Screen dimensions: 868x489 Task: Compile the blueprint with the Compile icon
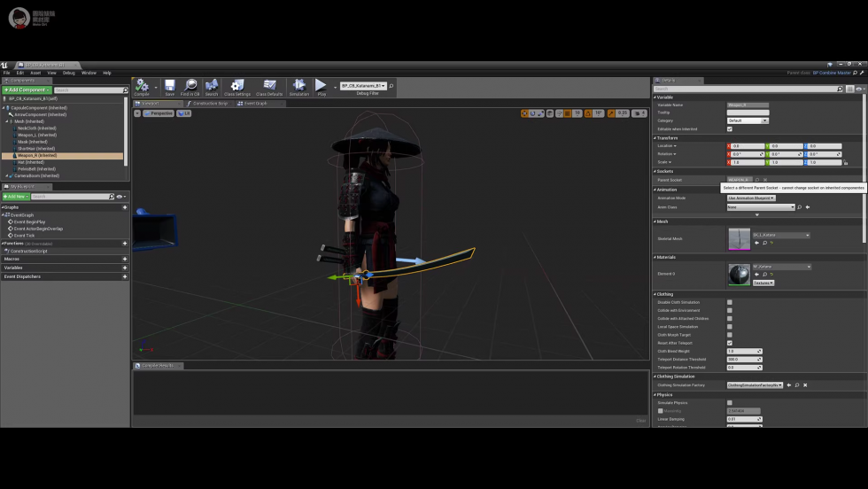tap(142, 86)
